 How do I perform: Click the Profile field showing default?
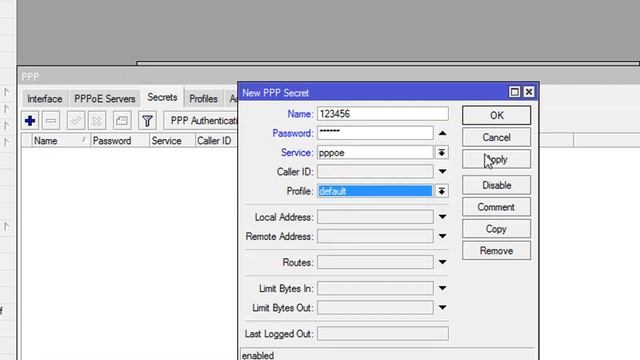[375, 191]
